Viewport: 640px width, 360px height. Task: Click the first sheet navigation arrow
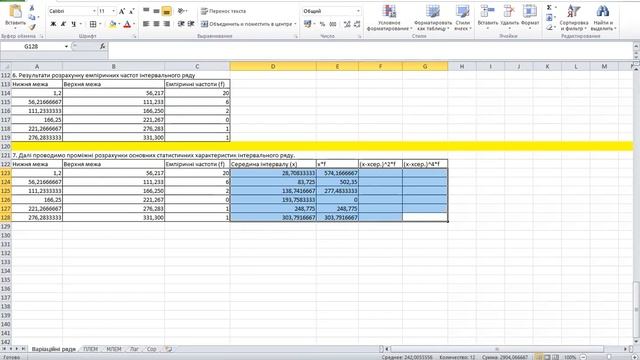[4, 349]
